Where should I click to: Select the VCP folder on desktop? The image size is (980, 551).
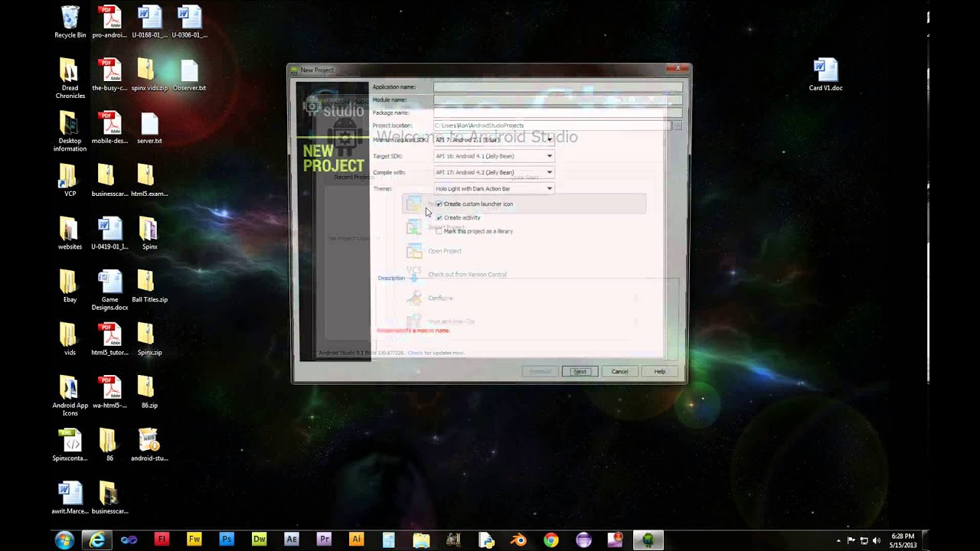(x=70, y=180)
